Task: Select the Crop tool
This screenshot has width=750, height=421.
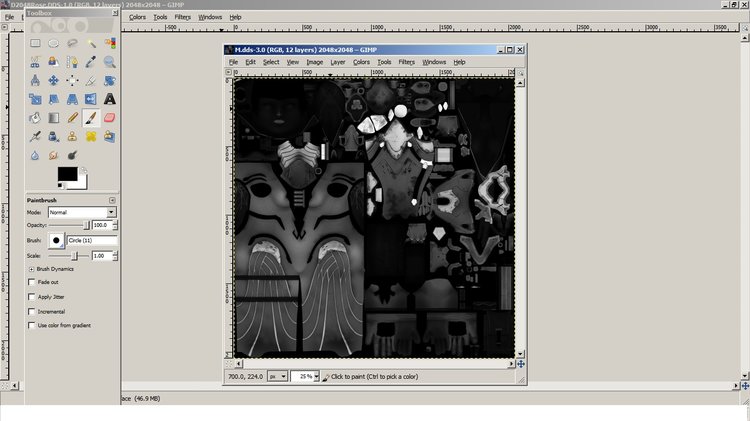Action: (x=91, y=80)
